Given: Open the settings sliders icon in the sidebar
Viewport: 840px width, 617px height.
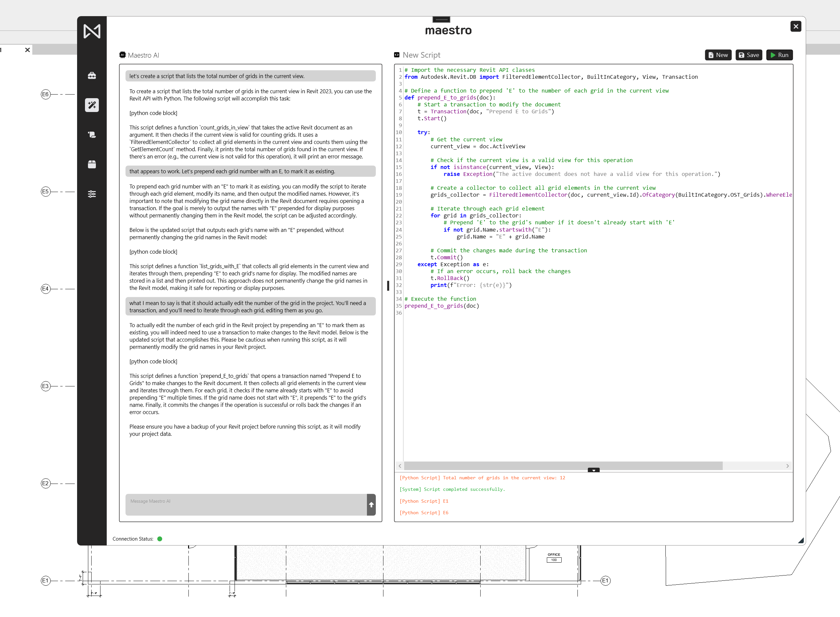Looking at the screenshot, I should click(x=92, y=194).
